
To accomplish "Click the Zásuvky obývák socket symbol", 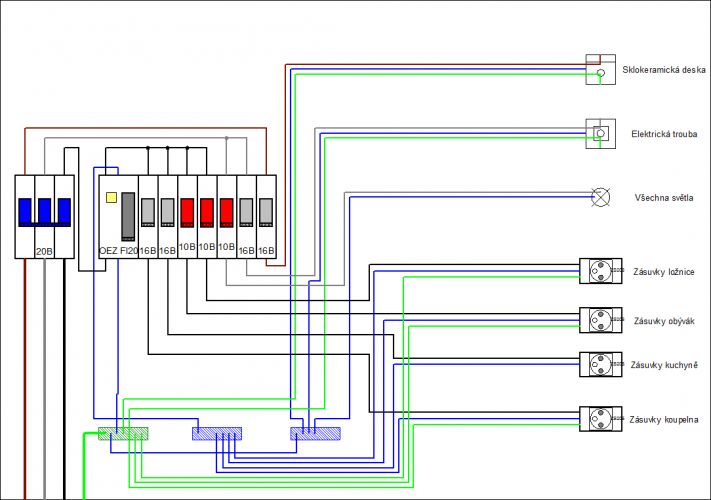I will pos(600,320).
